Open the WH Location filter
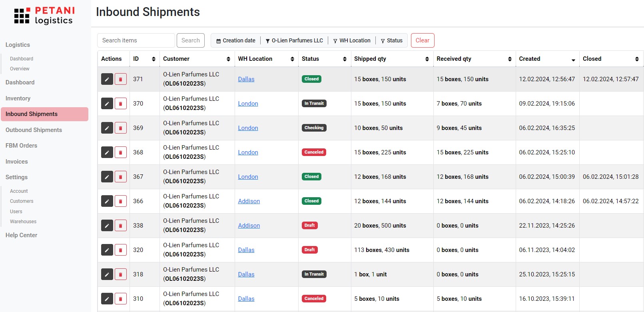Screen dimensions: 644x312 click(x=352, y=40)
